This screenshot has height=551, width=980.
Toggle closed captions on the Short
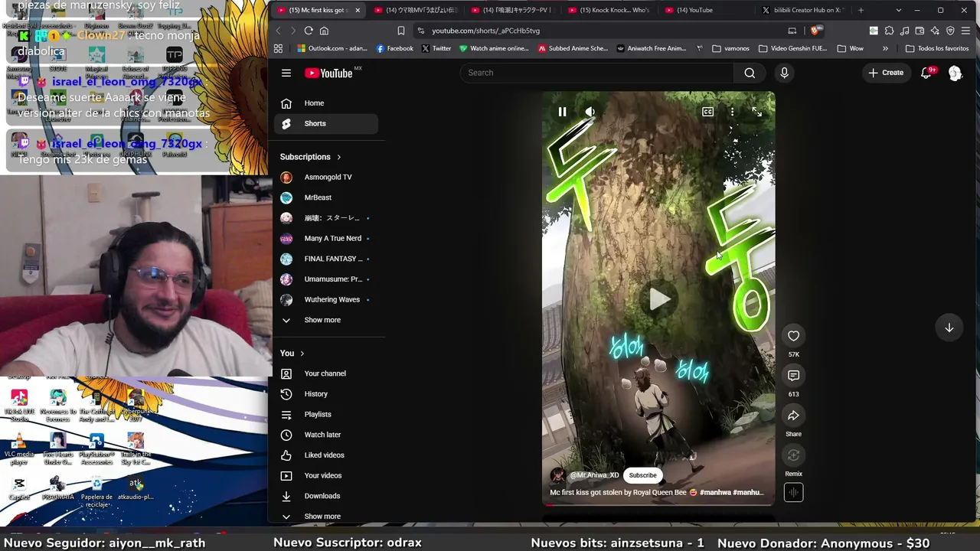pos(707,112)
